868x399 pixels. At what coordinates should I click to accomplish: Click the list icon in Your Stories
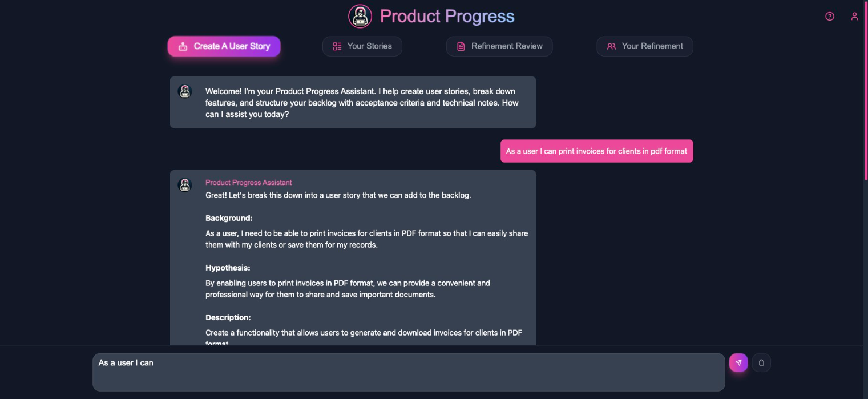pos(337,46)
